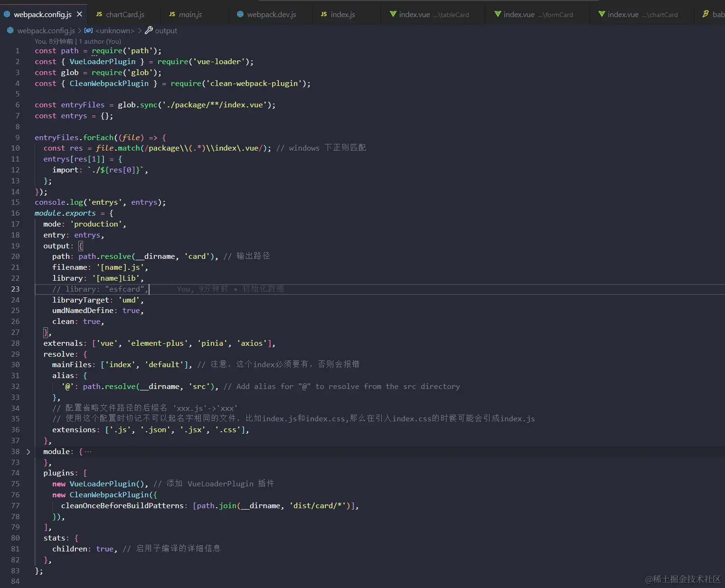The image size is (725, 588).
Task: Click umdNamedDefine property name
Action: point(83,311)
